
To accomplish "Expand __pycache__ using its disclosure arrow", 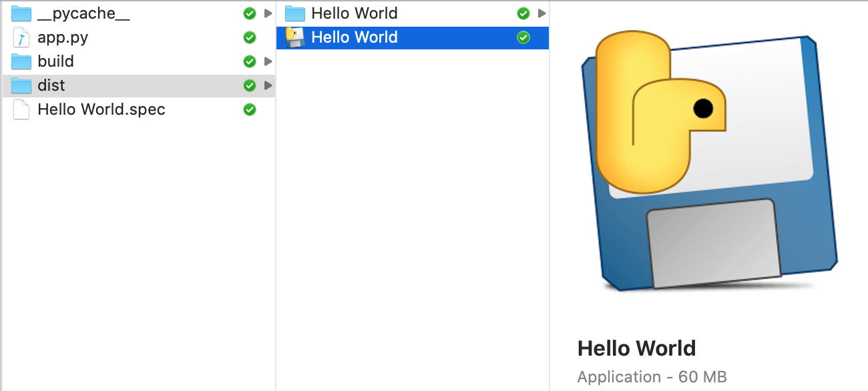I will (268, 13).
